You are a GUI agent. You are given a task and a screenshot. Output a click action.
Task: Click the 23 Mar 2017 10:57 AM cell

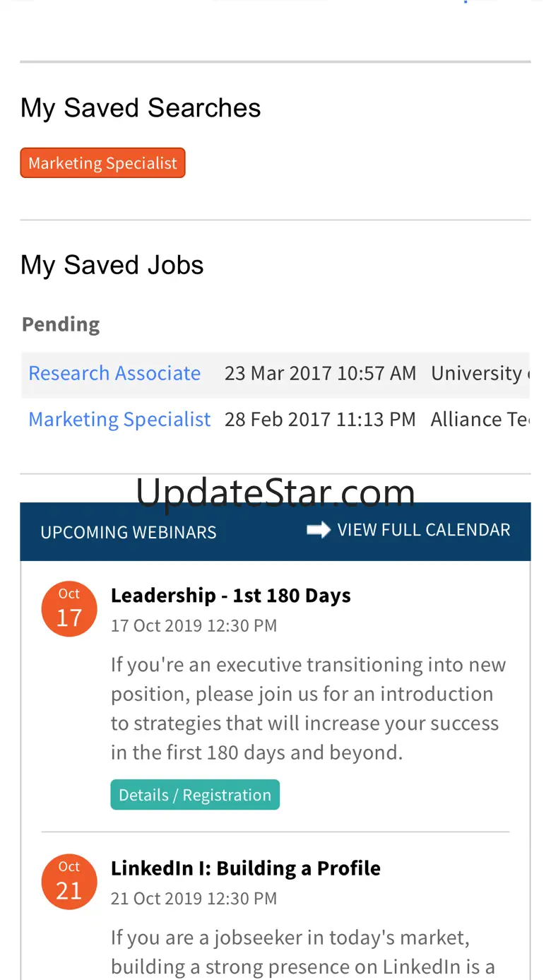pyautogui.click(x=321, y=373)
